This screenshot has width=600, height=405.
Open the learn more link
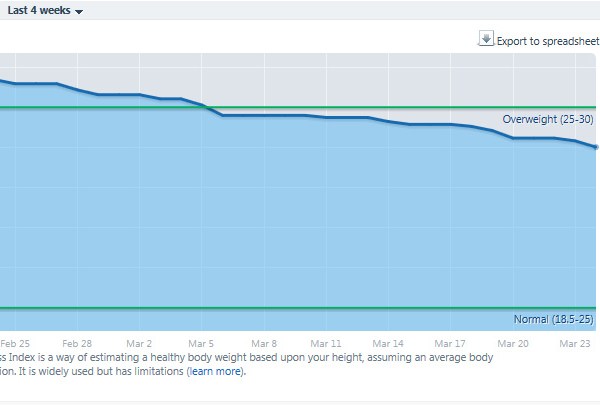214,371
